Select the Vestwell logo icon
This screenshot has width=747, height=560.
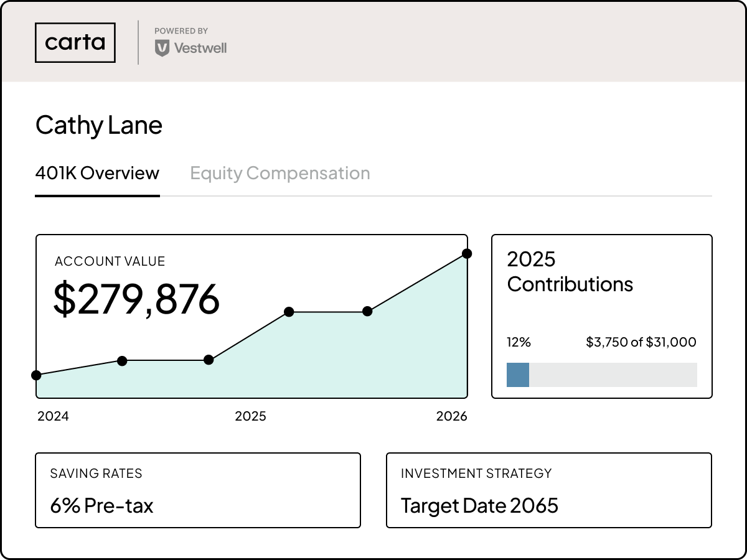(x=161, y=47)
